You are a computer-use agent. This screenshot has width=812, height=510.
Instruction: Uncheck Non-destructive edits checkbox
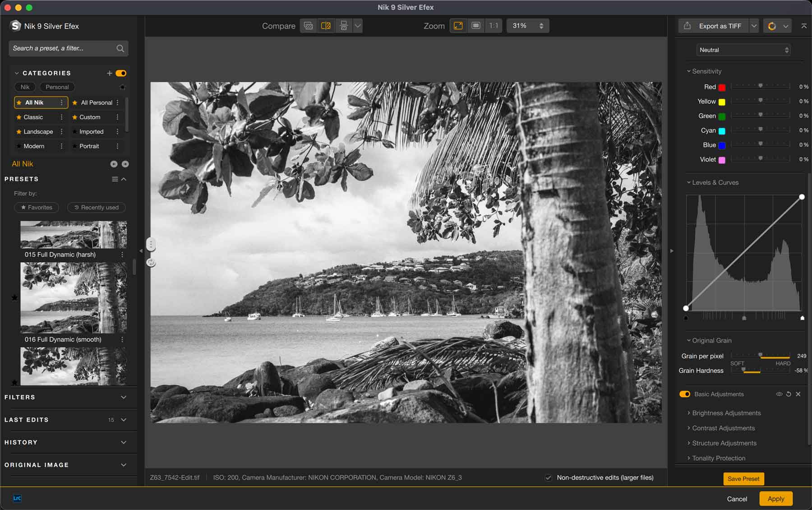pyautogui.click(x=549, y=478)
